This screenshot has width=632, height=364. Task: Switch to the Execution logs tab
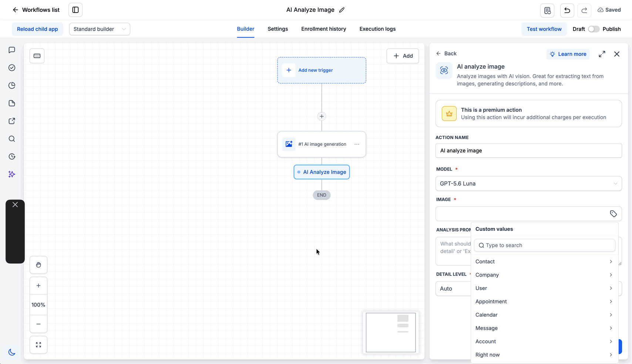377,29
